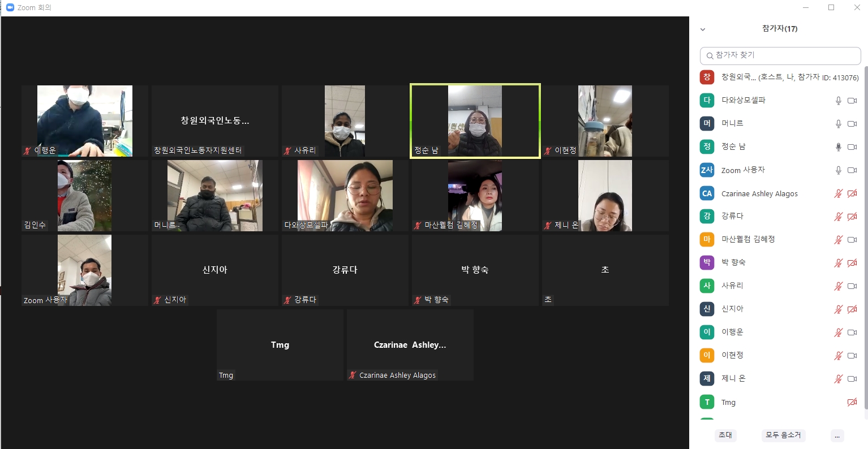Select 머니르 video tile
The image size is (868, 449).
click(x=215, y=196)
